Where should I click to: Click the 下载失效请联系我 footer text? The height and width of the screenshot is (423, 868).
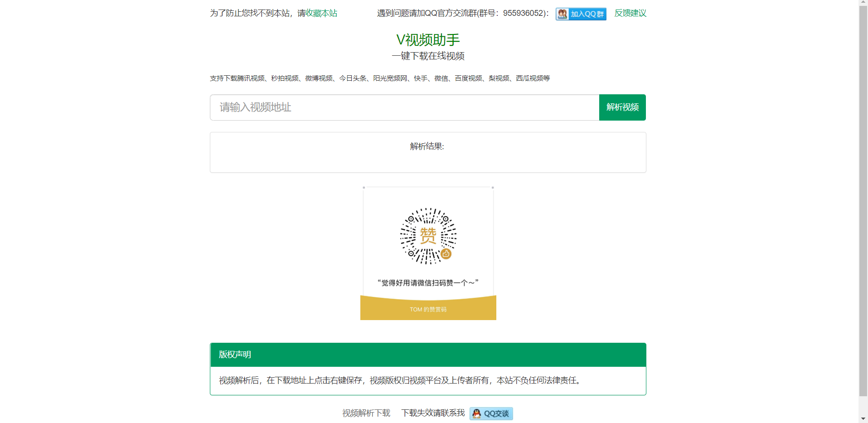point(433,413)
